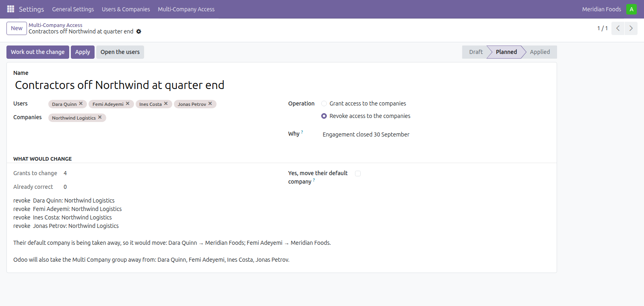Click the Dara Quinn user tag
Screen dimensions: 644x306
[64, 104]
